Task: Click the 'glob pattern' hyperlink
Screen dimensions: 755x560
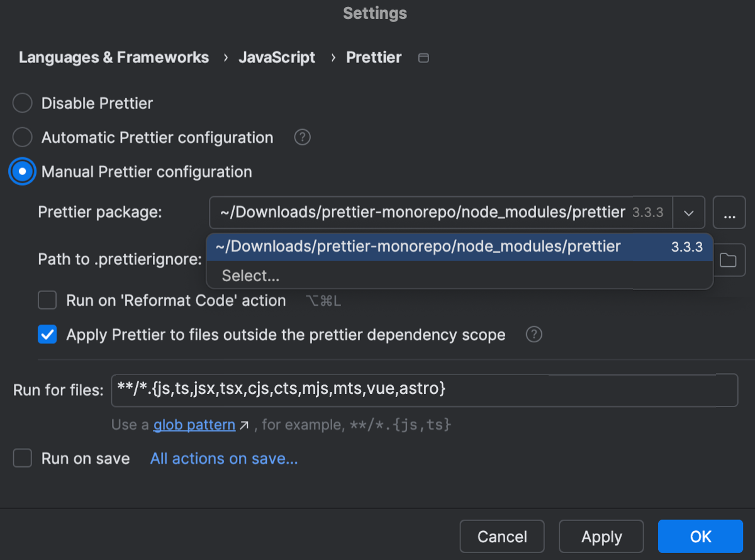Action: [x=194, y=424]
